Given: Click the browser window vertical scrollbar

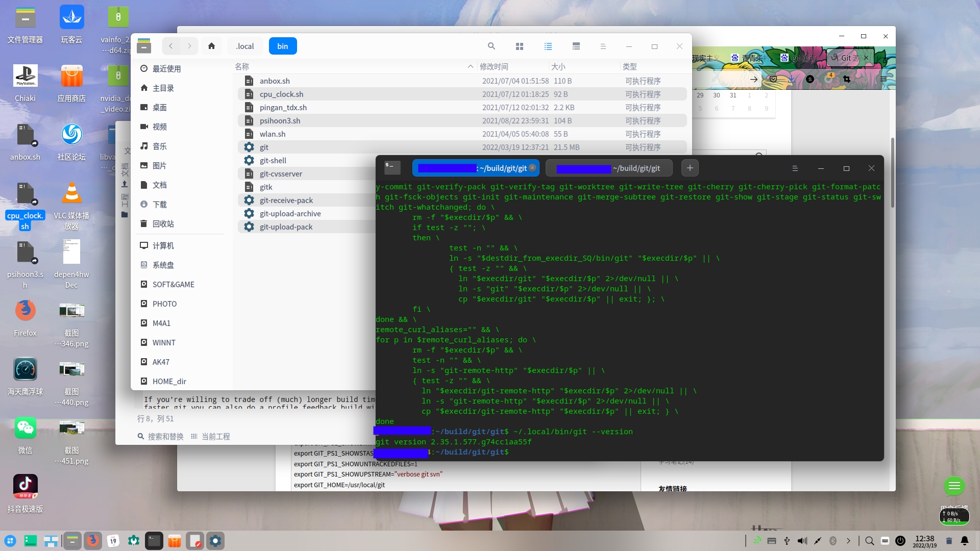Looking at the screenshot, I should coord(892,173).
